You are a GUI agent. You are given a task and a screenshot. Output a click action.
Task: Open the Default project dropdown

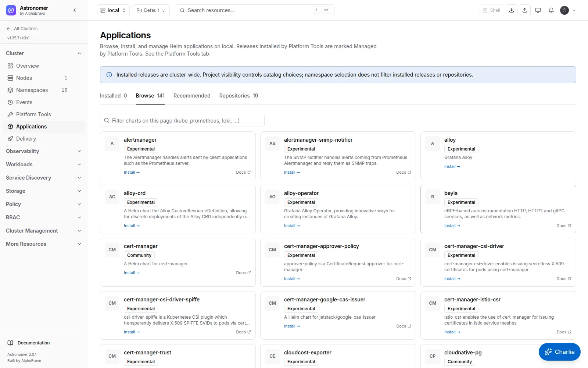[151, 10]
